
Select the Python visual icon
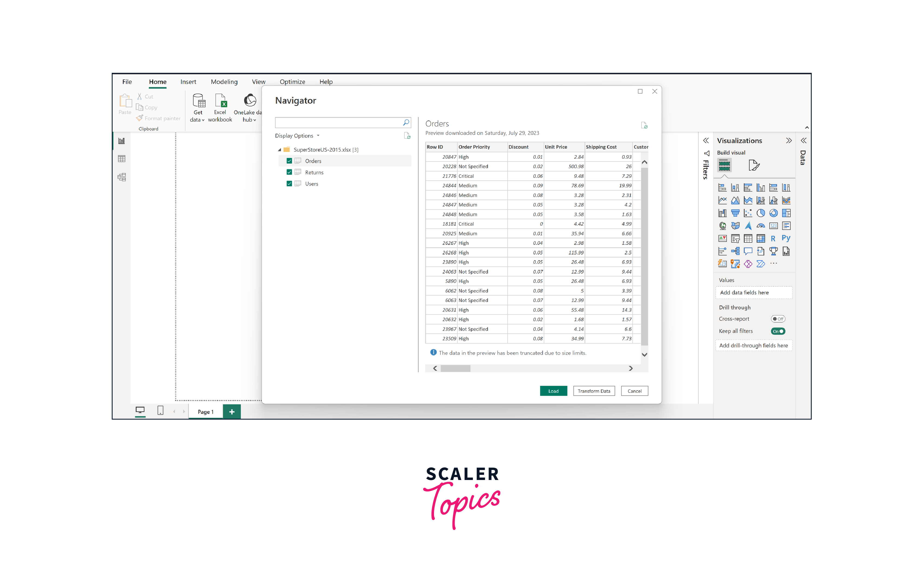click(x=786, y=238)
